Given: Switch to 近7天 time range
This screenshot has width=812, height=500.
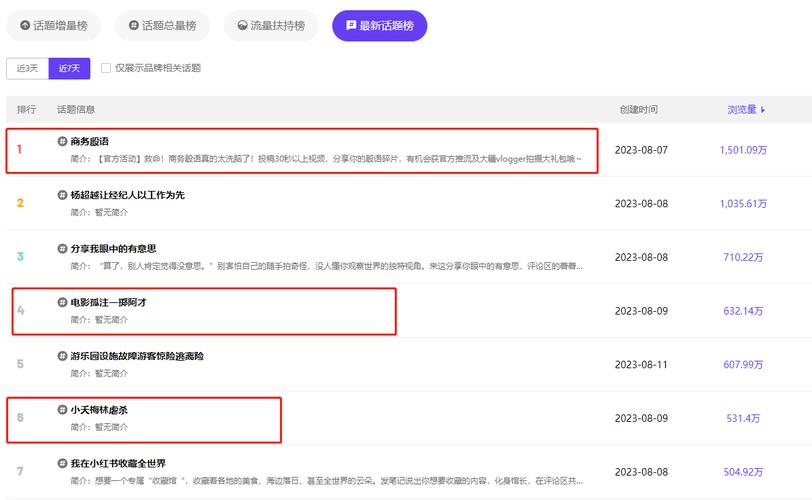Looking at the screenshot, I should [x=69, y=68].
